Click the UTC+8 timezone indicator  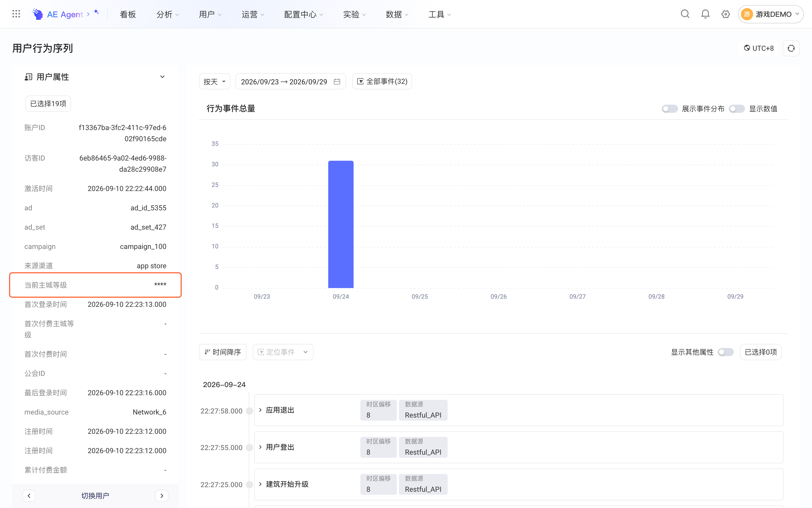tap(759, 48)
